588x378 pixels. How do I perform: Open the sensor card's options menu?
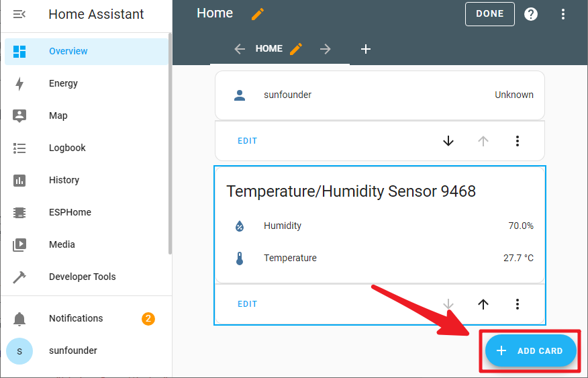tap(517, 304)
